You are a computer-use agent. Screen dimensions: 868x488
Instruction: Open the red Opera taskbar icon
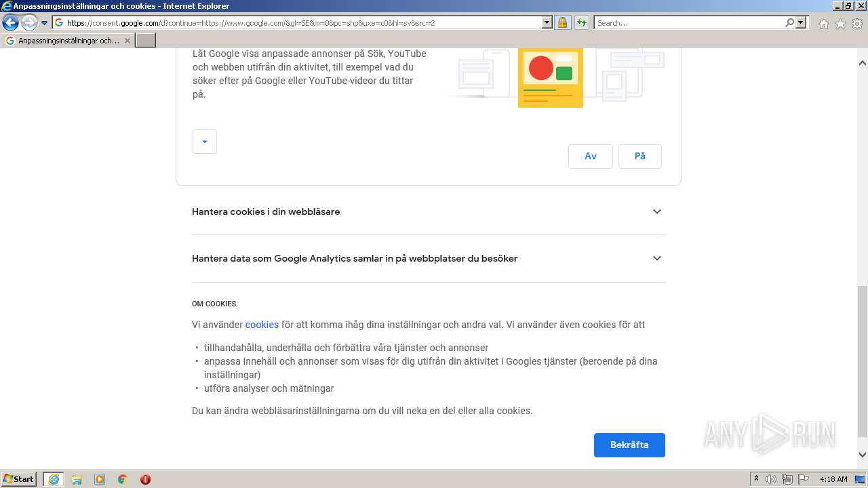tap(145, 479)
